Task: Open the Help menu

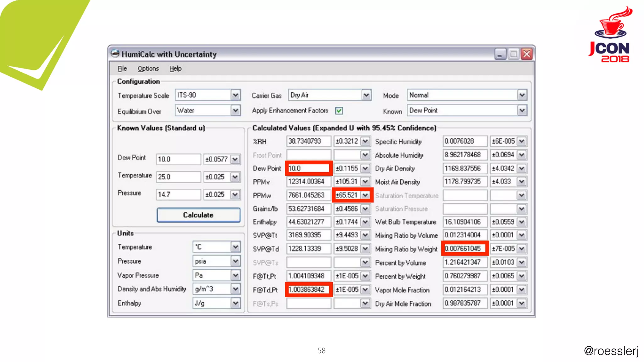Action: point(175,69)
